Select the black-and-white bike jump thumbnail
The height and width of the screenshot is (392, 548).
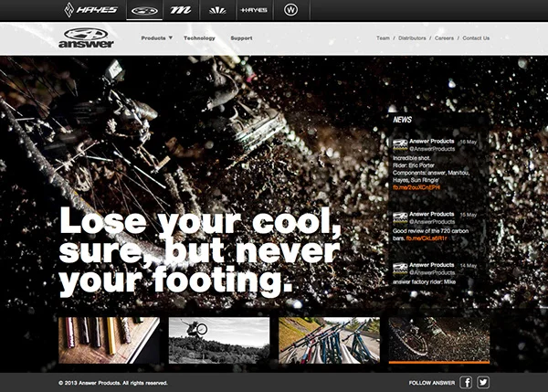point(219,340)
